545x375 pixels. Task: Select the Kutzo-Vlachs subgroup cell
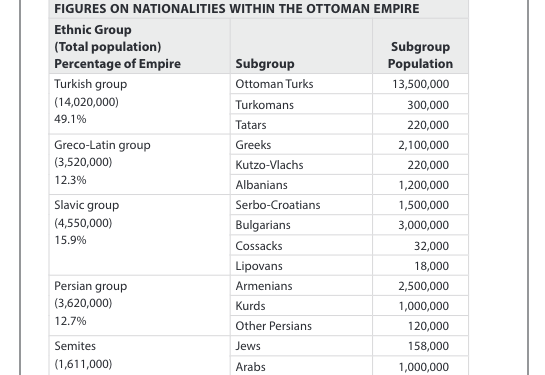301,165
